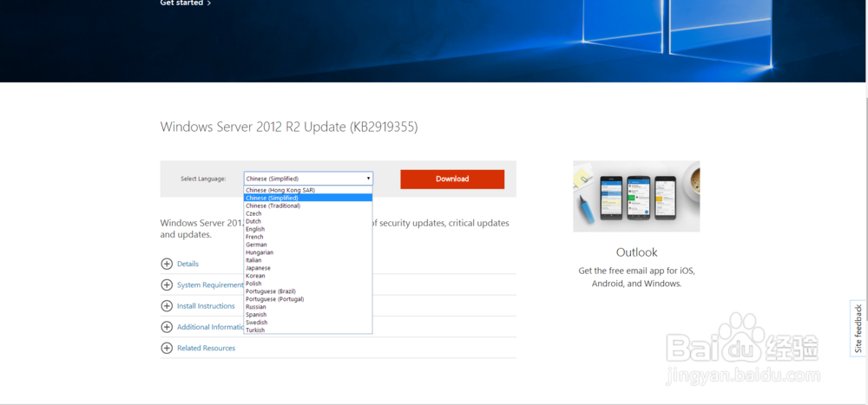Choose Chinese (Simplified) from the list

[308, 198]
